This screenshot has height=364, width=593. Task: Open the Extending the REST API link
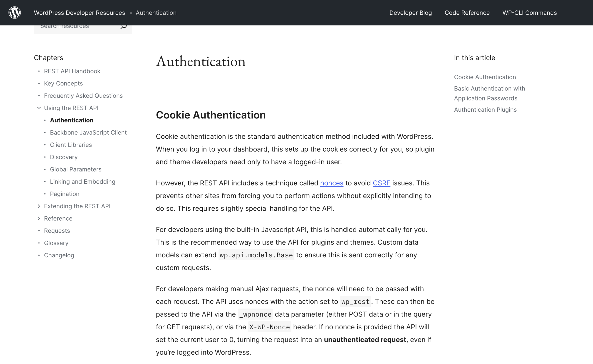77,206
